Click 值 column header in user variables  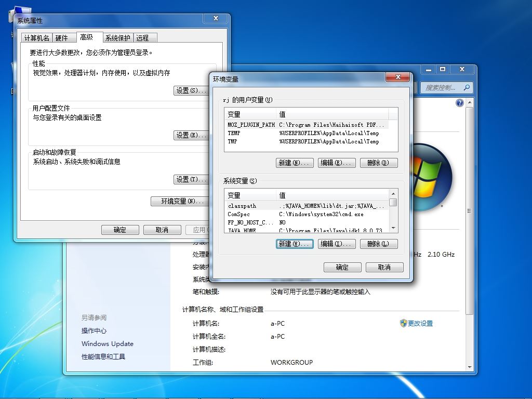332,114
